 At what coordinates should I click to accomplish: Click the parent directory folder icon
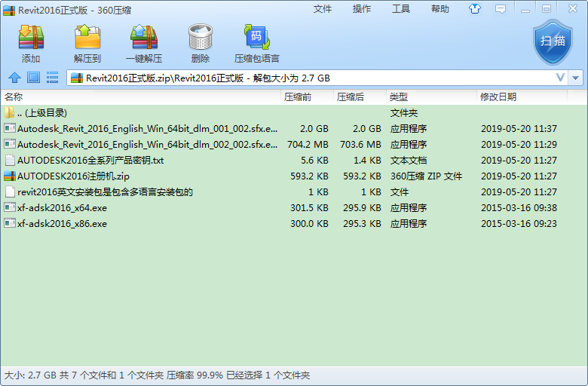pos(9,112)
